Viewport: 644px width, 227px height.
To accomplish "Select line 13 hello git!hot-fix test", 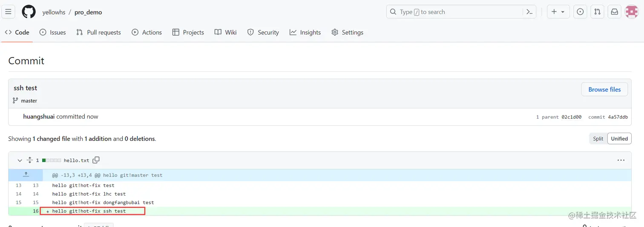I will [x=83, y=185].
